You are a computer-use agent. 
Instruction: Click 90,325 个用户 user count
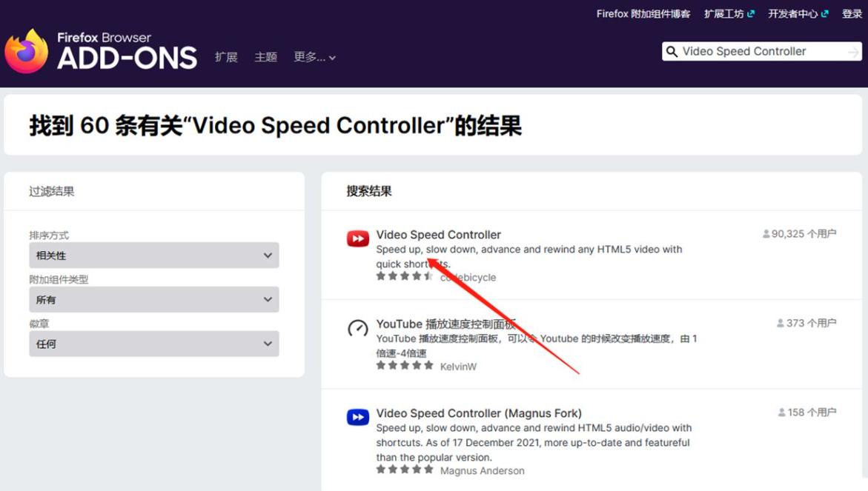[x=799, y=234]
